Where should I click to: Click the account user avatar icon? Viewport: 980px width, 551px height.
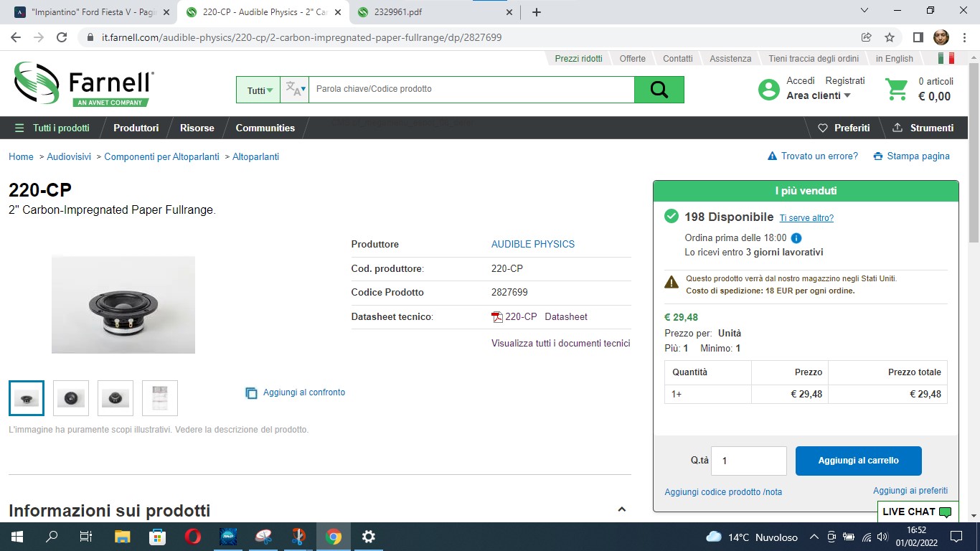pyautogui.click(x=768, y=90)
